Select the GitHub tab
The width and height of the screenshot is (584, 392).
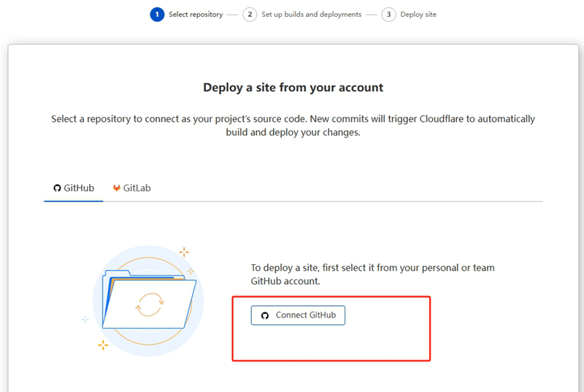coord(74,188)
